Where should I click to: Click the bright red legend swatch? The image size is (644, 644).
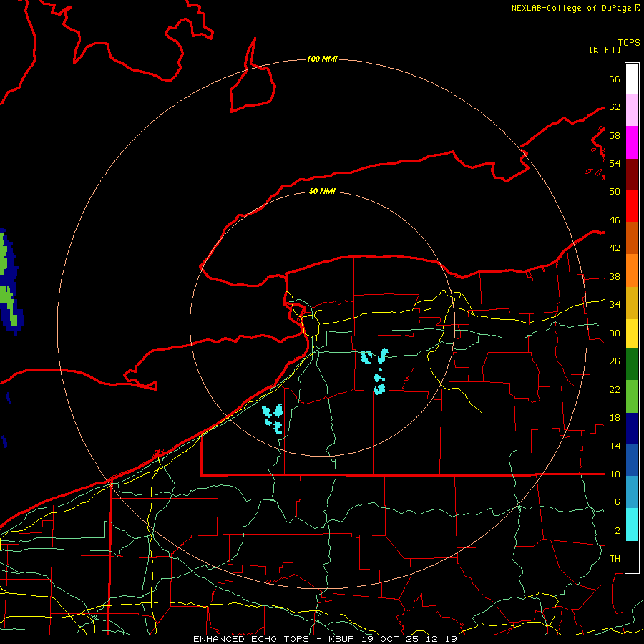(x=632, y=206)
